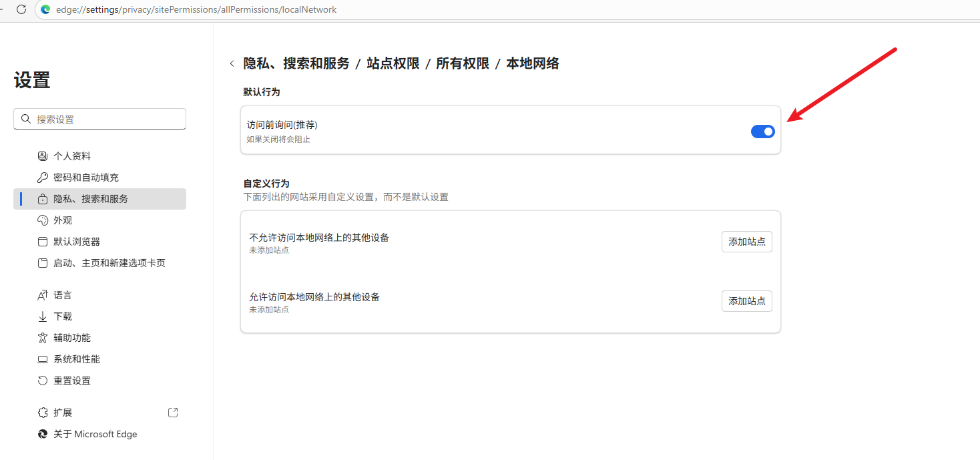
Task: Click the 所有权限 breadcrumb link
Action: pyautogui.click(x=463, y=63)
